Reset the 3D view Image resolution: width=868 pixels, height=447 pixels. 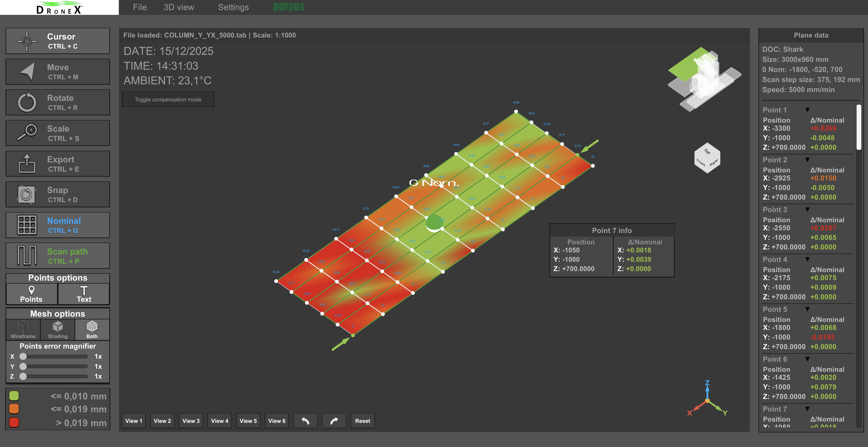363,421
